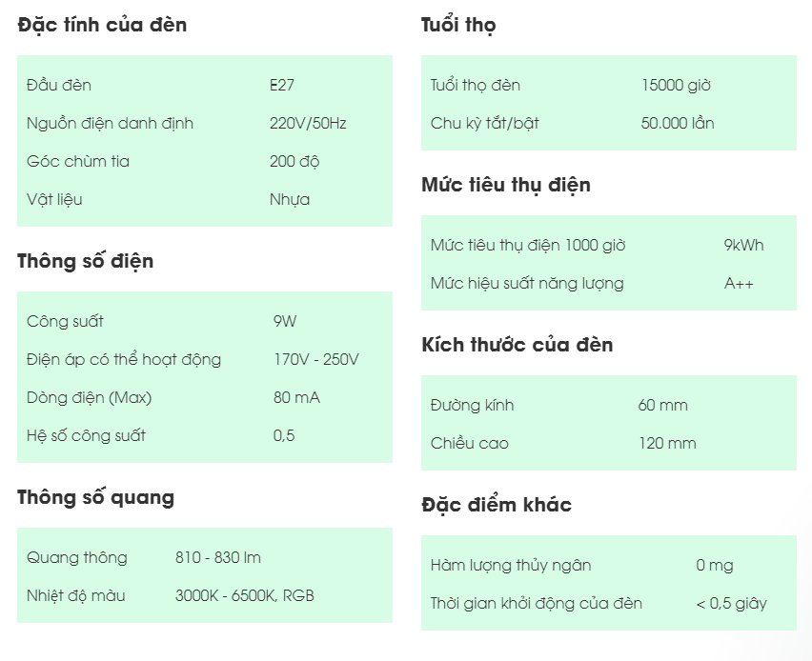The height and width of the screenshot is (661, 812).
Task: Select the 'Thông số điện' heading
Action: [x=85, y=261]
